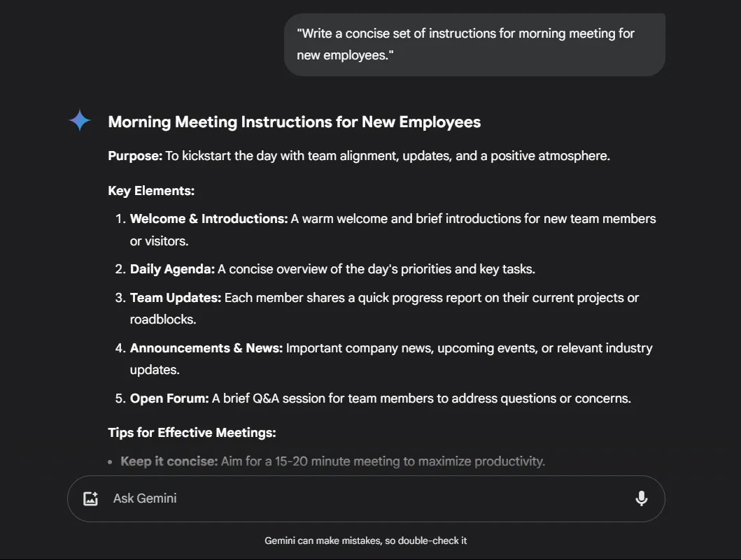Select the Daily Agenda list item title
This screenshot has height=560, width=741.
tap(173, 269)
